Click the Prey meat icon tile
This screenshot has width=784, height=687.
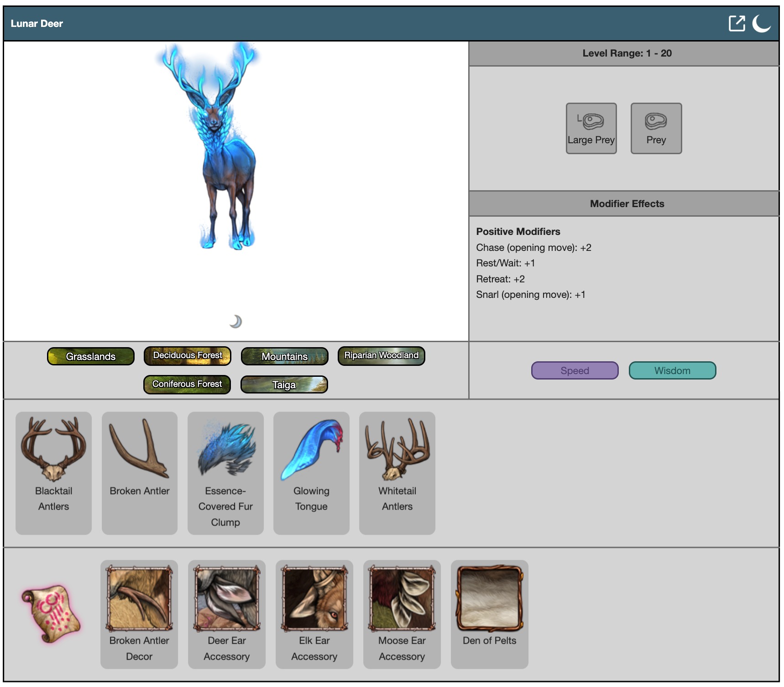656,128
